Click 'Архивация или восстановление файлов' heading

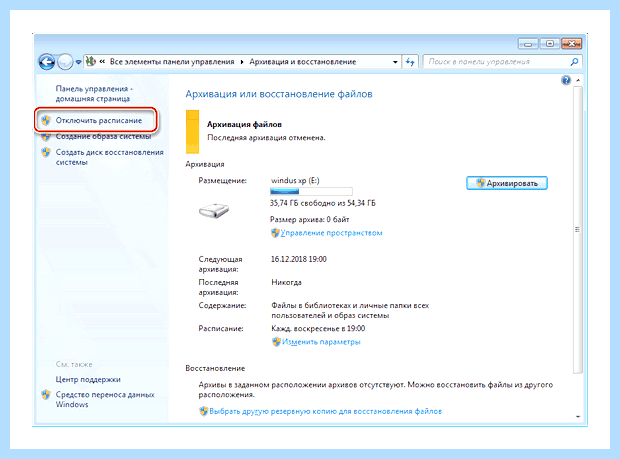coord(279,94)
